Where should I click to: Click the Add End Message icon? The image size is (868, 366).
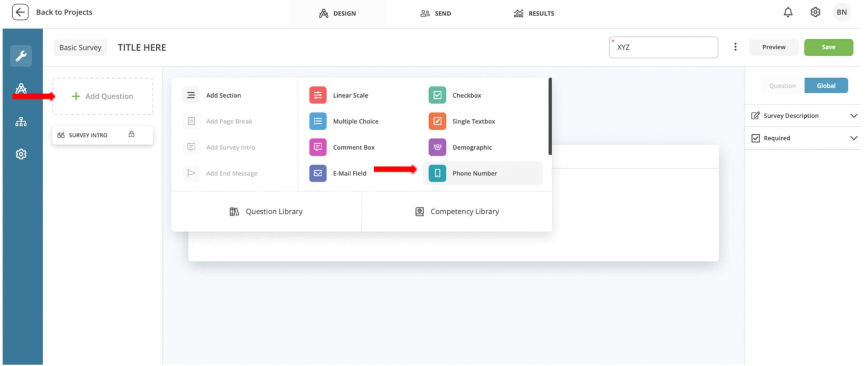[191, 173]
